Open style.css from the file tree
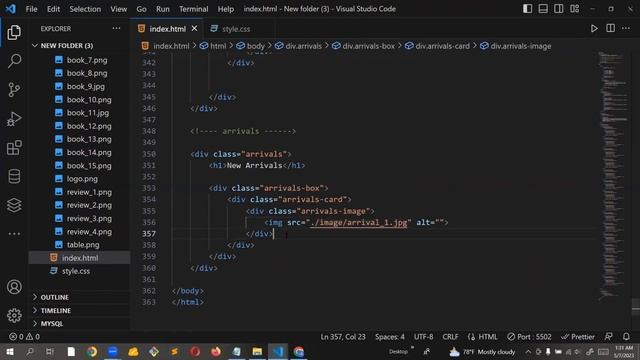Image resolution: width=640 pixels, height=360 pixels. click(x=76, y=271)
